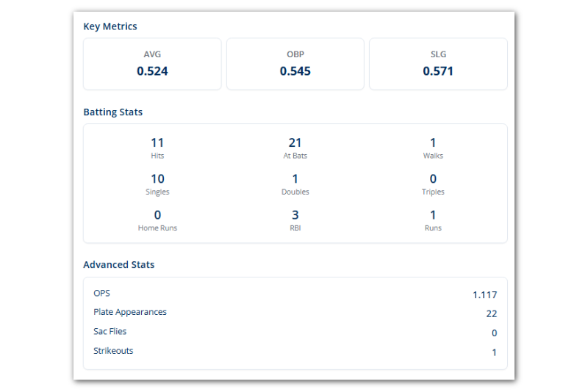Screen dimensions: 588x392
Task: Click the 21 At Bats value
Action: pos(295,142)
